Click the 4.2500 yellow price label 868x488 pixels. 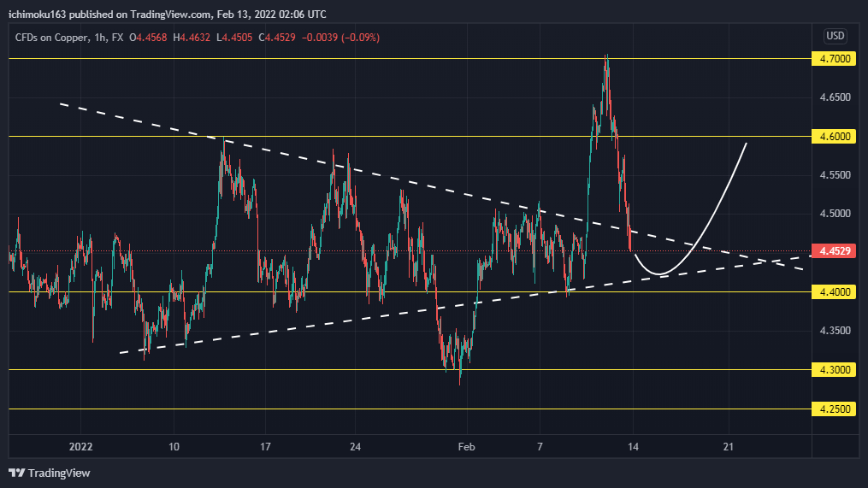[x=834, y=409]
